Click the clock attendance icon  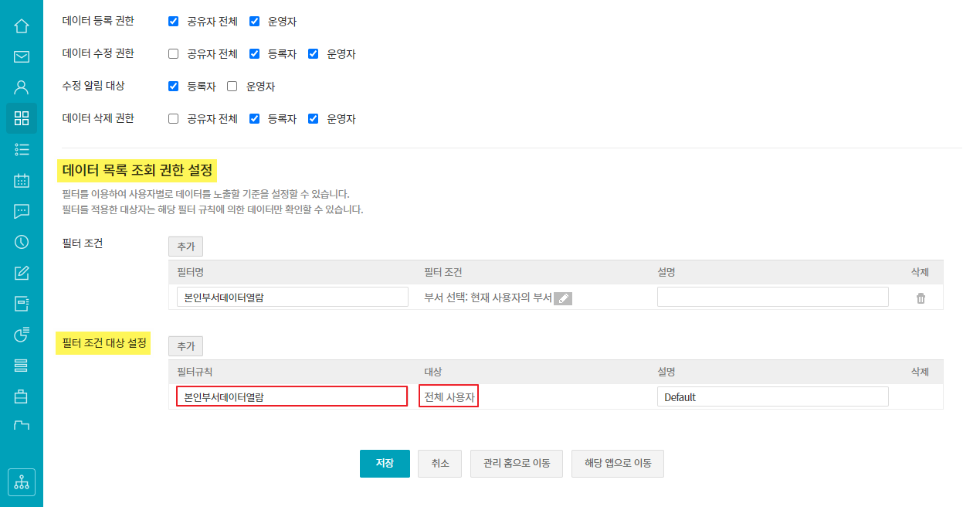(22, 242)
